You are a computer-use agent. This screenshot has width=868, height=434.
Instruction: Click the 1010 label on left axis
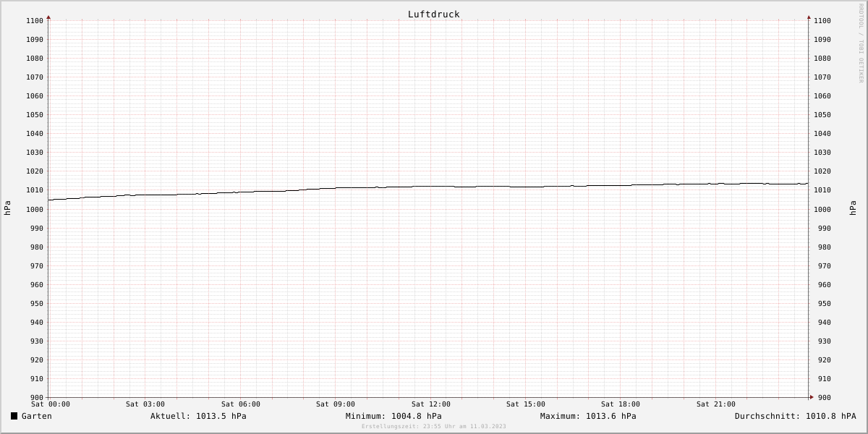tap(34, 190)
